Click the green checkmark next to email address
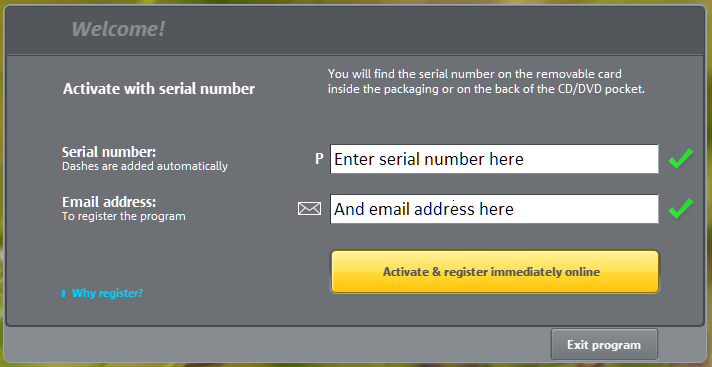 681,208
